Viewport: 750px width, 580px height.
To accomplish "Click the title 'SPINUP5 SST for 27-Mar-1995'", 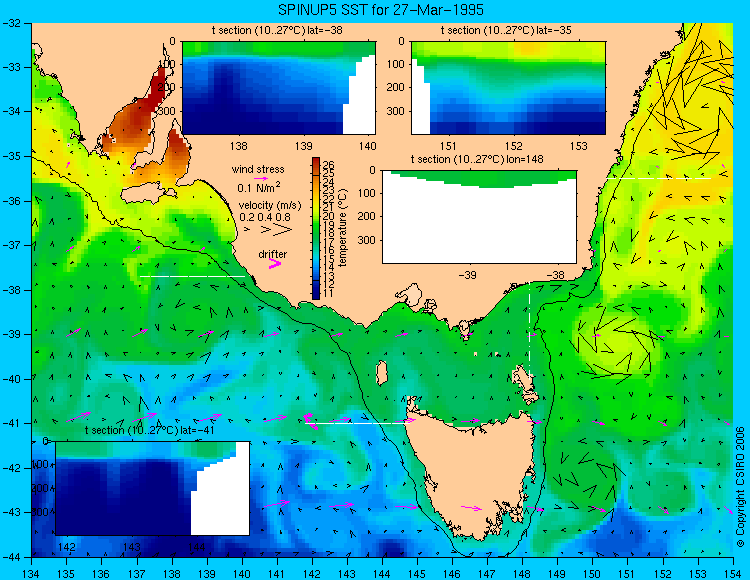I will pyautogui.click(x=381, y=10).
